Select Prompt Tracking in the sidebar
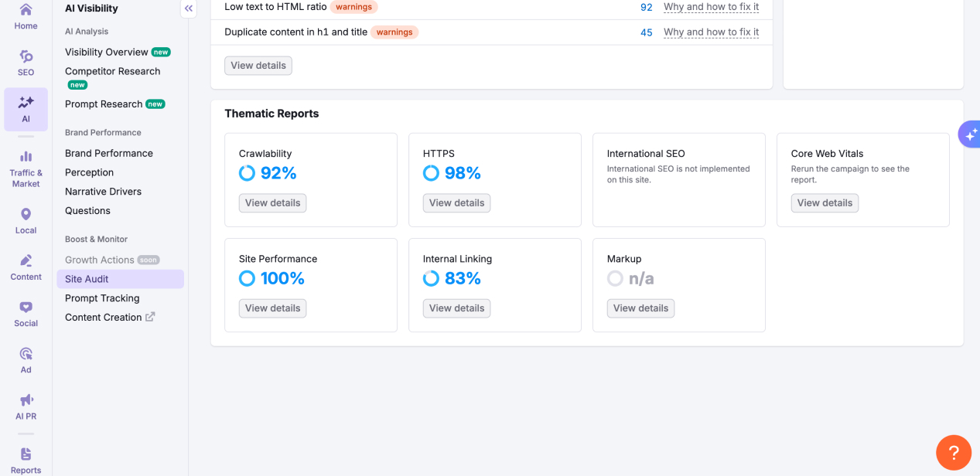Image resolution: width=980 pixels, height=476 pixels. click(102, 298)
